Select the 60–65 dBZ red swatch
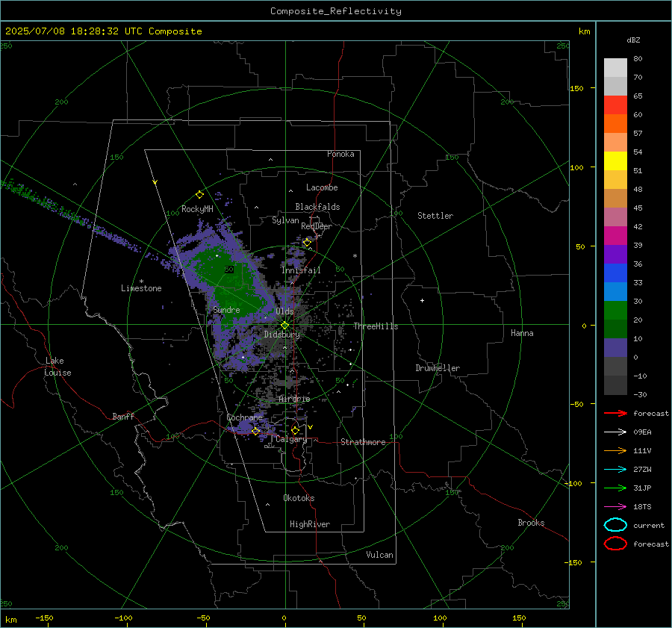This screenshot has height=628, width=672. coord(615,105)
